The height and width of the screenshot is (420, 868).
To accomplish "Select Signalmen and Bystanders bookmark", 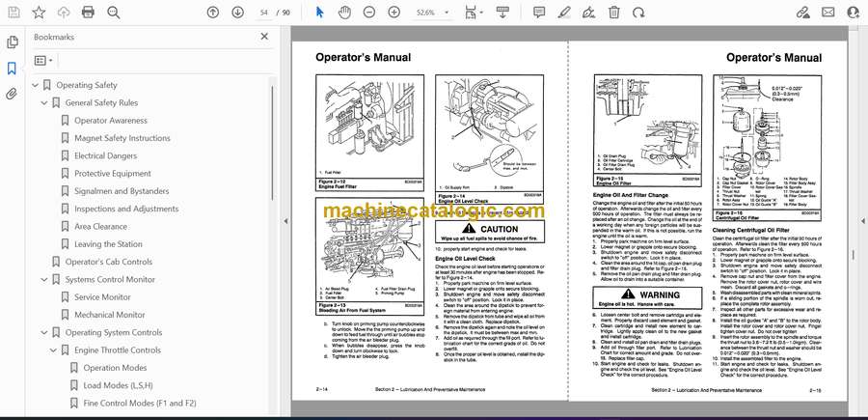I will [122, 191].
